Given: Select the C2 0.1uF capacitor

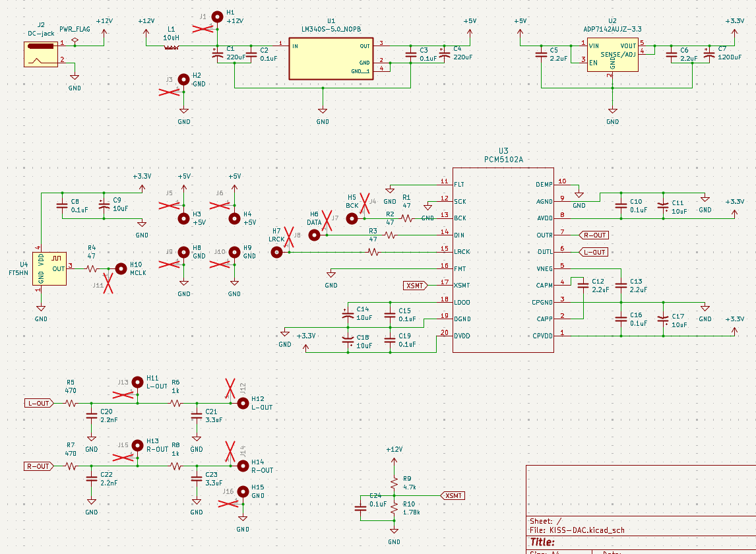Looking at the screenshot, I should click(x=251, y=55).
